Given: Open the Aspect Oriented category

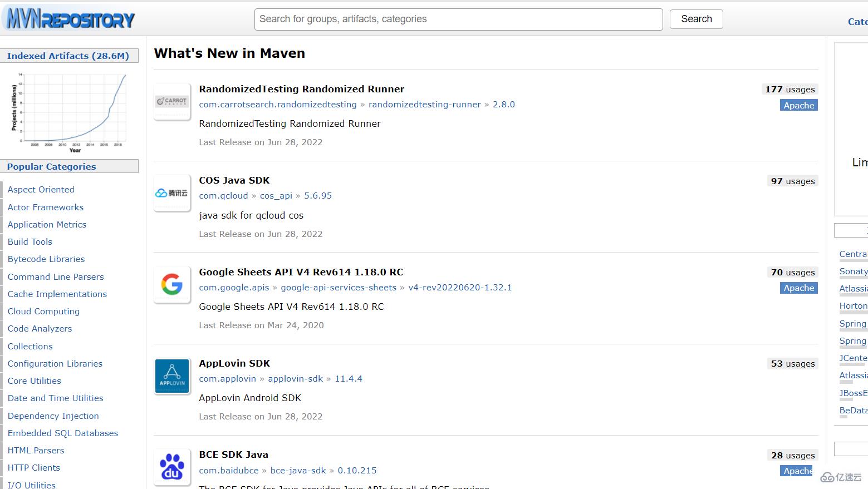Looking at the screenshot, I should click(x=41, y=190).
